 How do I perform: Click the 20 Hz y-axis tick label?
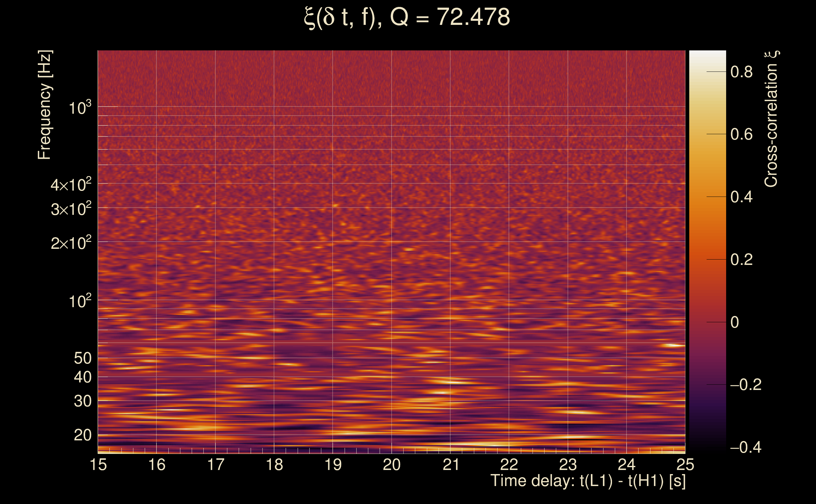point(82,435)
